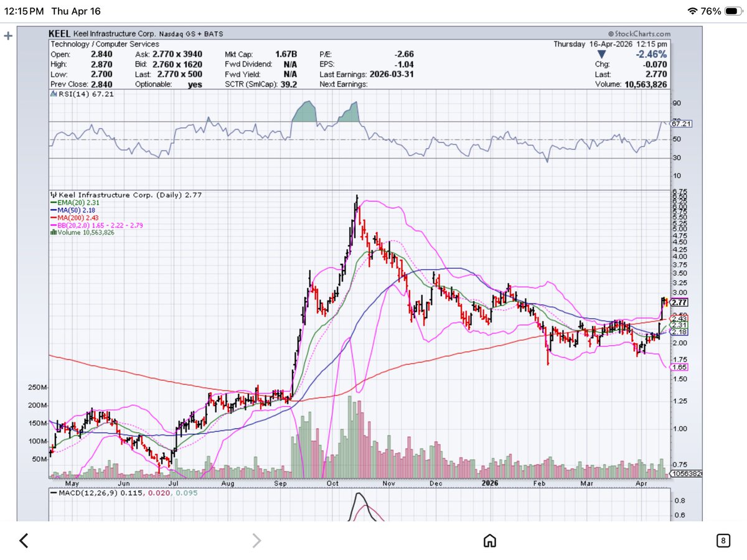
Task: Select the Technology / Computer Services text
Action: [x=105, y=44]
